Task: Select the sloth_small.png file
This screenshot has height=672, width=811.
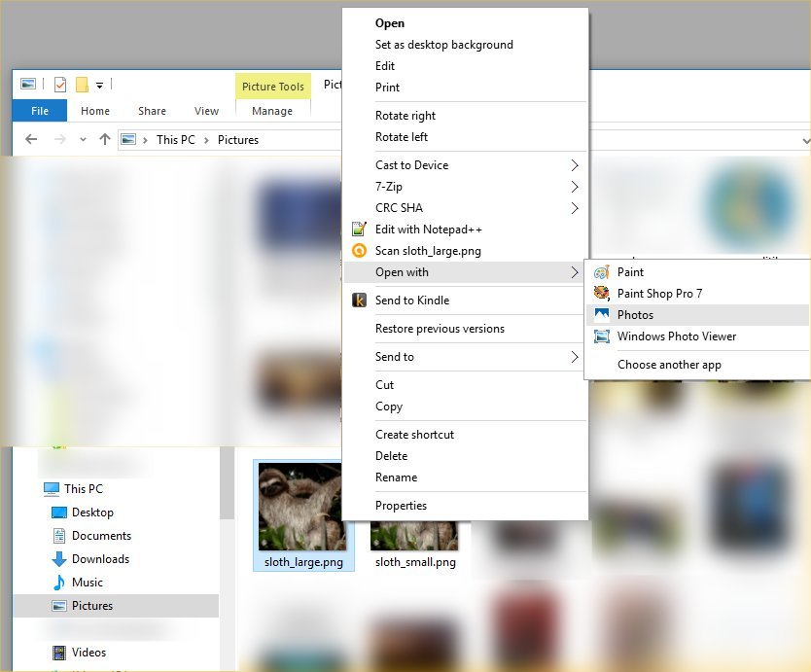Action: point(415,546)
